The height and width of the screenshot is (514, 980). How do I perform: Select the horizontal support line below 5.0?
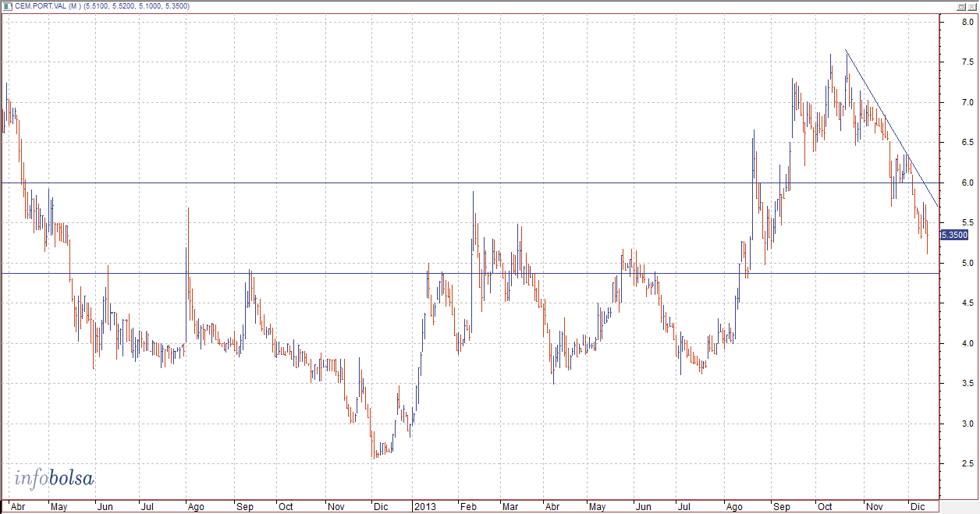[x=468, y=274]
